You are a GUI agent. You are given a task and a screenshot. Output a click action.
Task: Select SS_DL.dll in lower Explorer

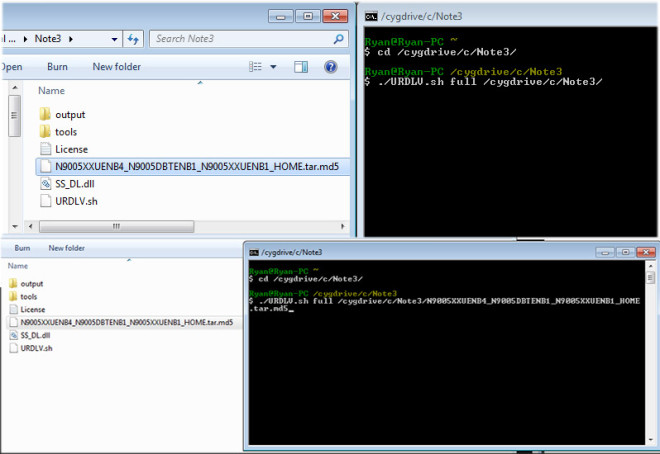click(x=29, y=335)
